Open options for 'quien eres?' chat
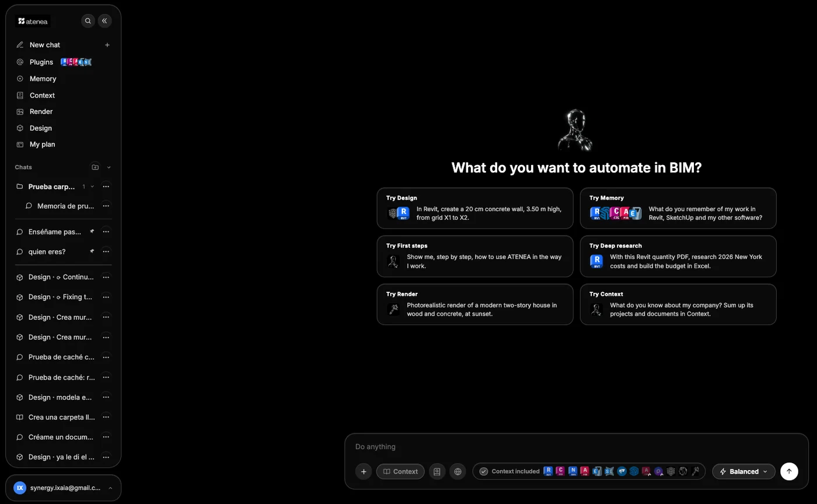Viewport: 817px width, 504px height. click(x=106, y=251)
